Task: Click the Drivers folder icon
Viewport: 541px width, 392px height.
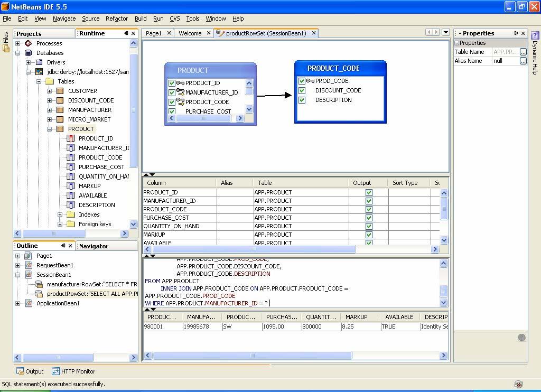Action: pos(39,62)
